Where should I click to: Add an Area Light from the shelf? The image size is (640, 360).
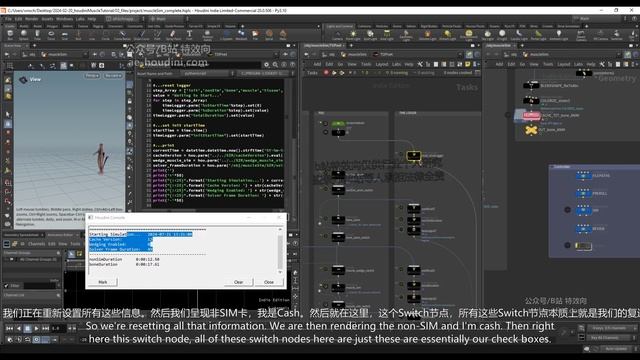click(387, 35)
